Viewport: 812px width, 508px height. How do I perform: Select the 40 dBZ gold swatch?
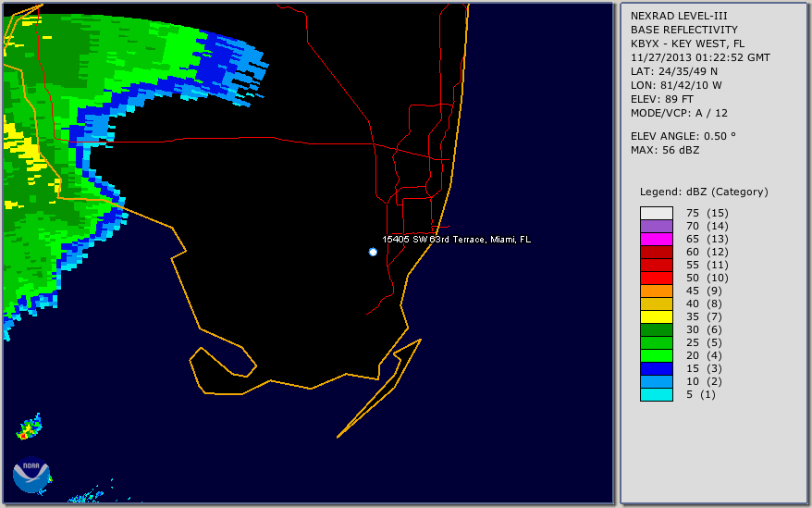point(657,304)
